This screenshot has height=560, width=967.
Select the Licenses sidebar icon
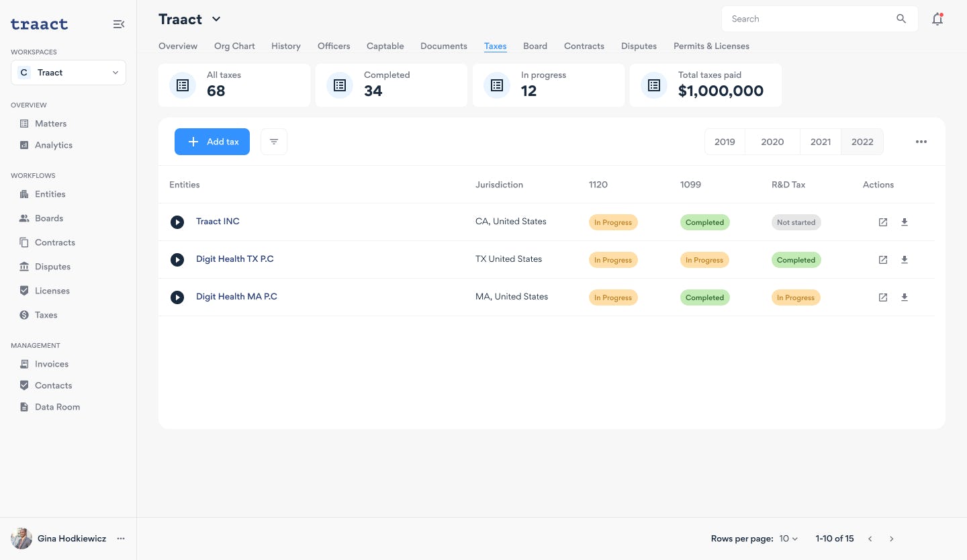24,291
